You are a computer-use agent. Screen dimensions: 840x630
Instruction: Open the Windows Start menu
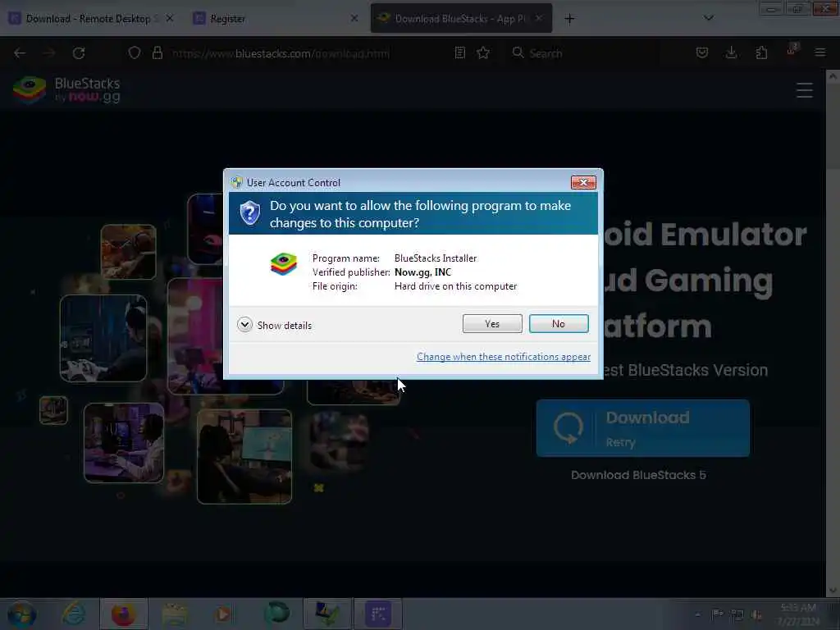21,614
